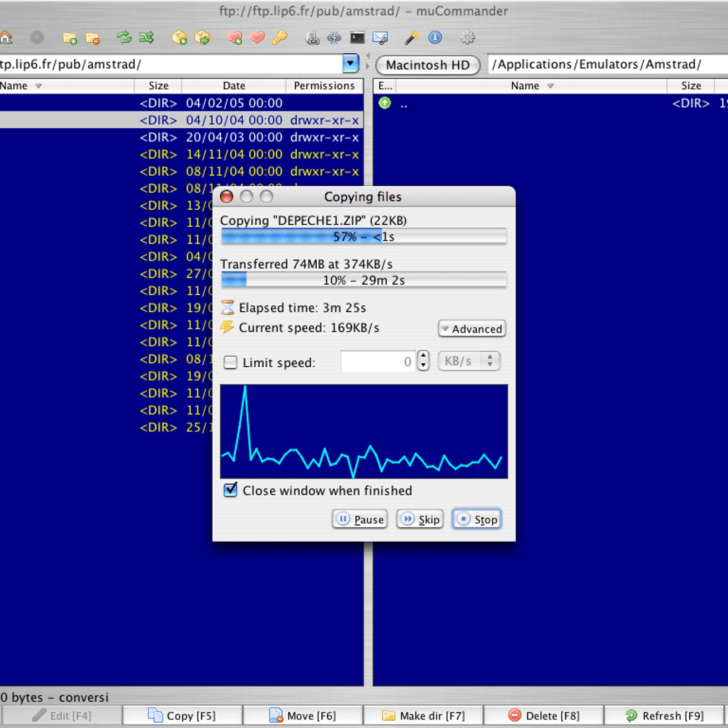Click the greyed-out stop icon in the toolbar

(x=37, y=37)
